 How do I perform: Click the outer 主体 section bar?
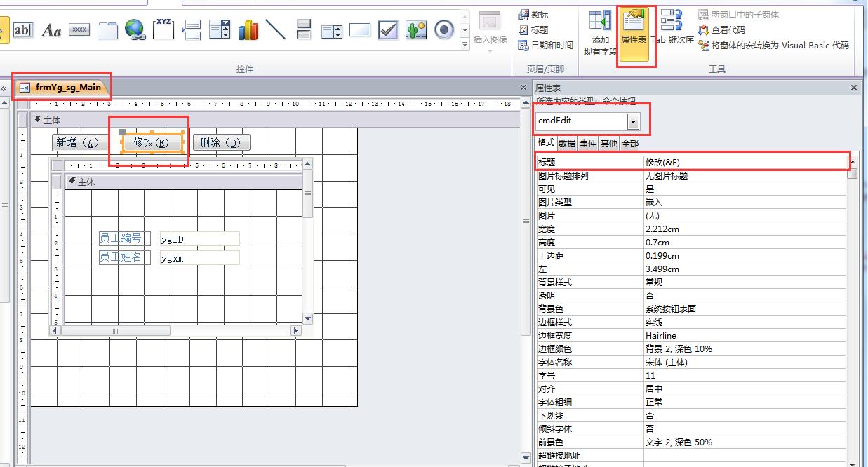click(x=274, y=120)
